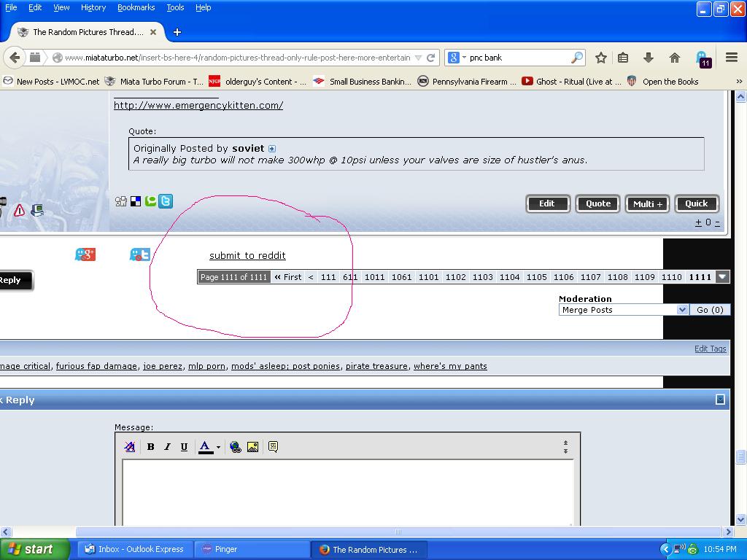Open the Edit menu
Screen dimensions: 747x560
click(x=35, y=7)
